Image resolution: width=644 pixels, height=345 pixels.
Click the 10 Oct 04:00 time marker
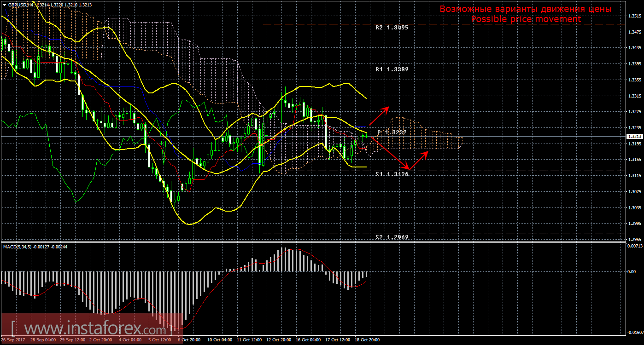pyautogui.click(x=220, y=340)
